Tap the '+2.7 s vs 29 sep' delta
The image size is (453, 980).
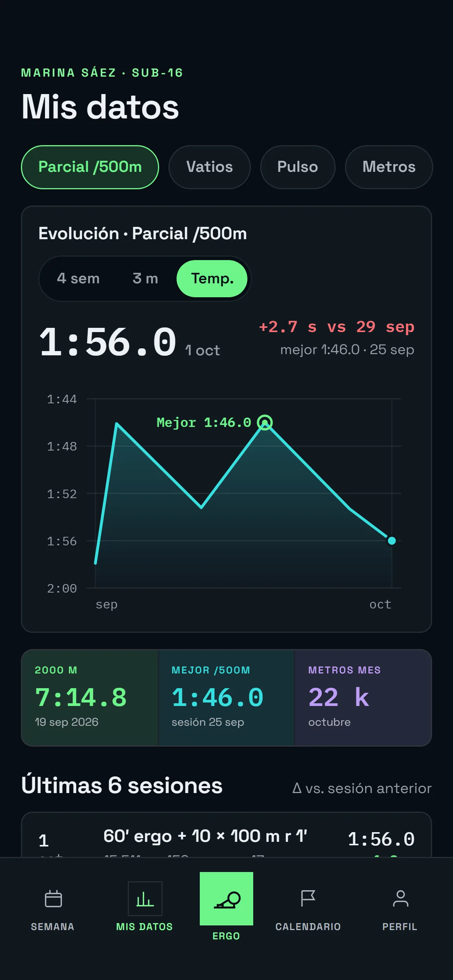[x=336, y=327]
